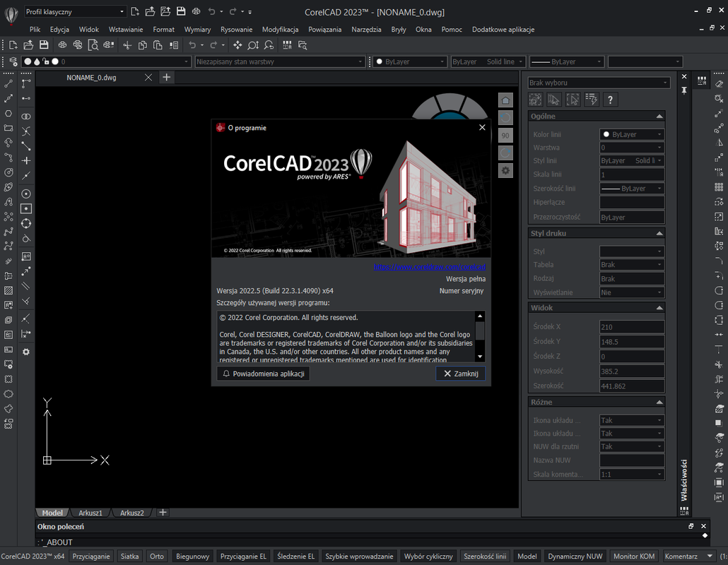Viewport: 728px width, 565px height.
Task: Select the Line drawing tool
Action: point(8,83)
